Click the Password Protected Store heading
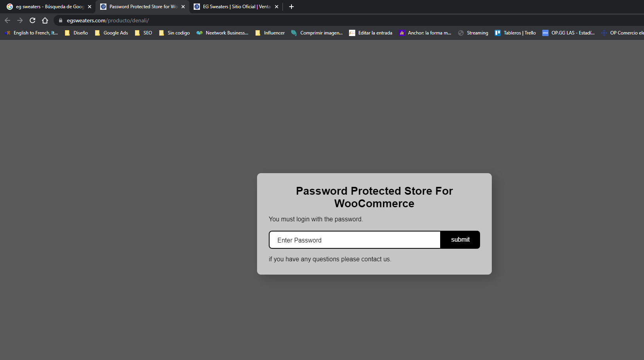 374,197
